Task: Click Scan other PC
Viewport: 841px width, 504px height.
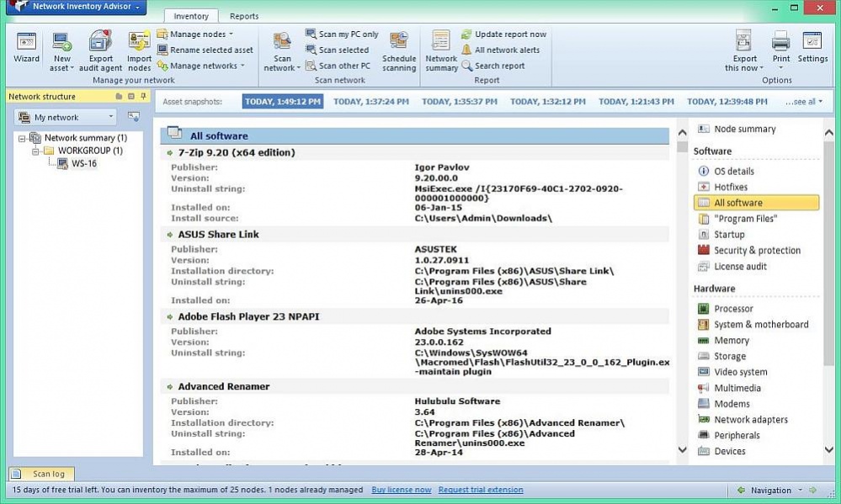Action: coord(338,66)
